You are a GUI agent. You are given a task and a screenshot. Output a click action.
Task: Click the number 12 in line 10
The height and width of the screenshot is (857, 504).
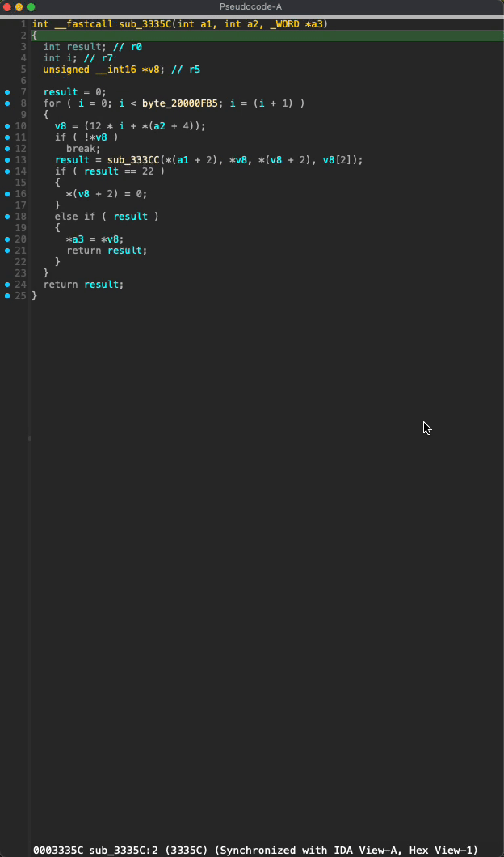coord(95,125)
